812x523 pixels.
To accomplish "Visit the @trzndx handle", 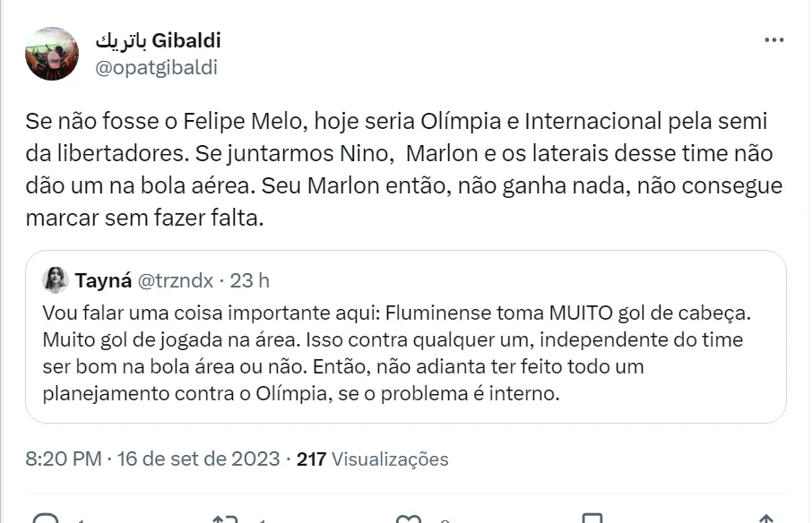I will (x=175, y=280).
